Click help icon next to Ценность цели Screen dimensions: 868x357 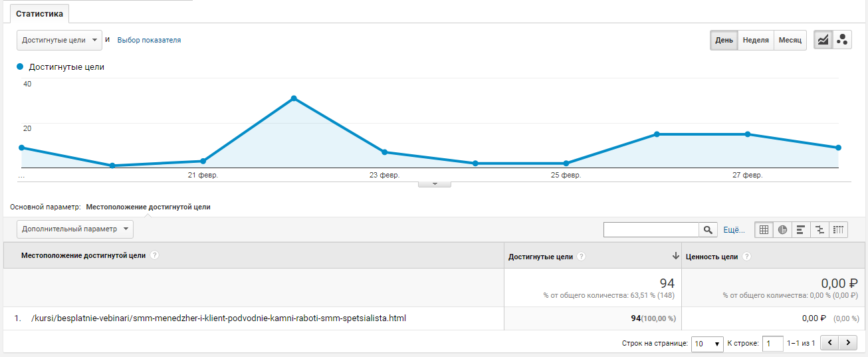click(x=746, y=257)
